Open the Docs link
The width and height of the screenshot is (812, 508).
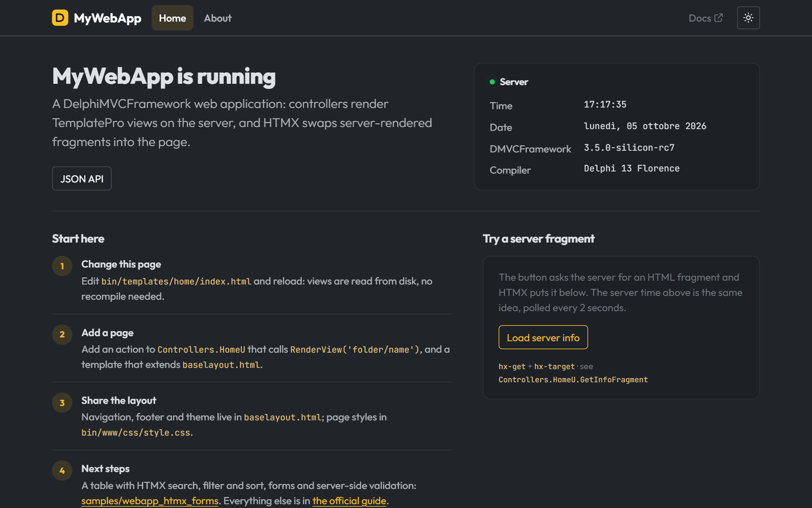point(705,18)
